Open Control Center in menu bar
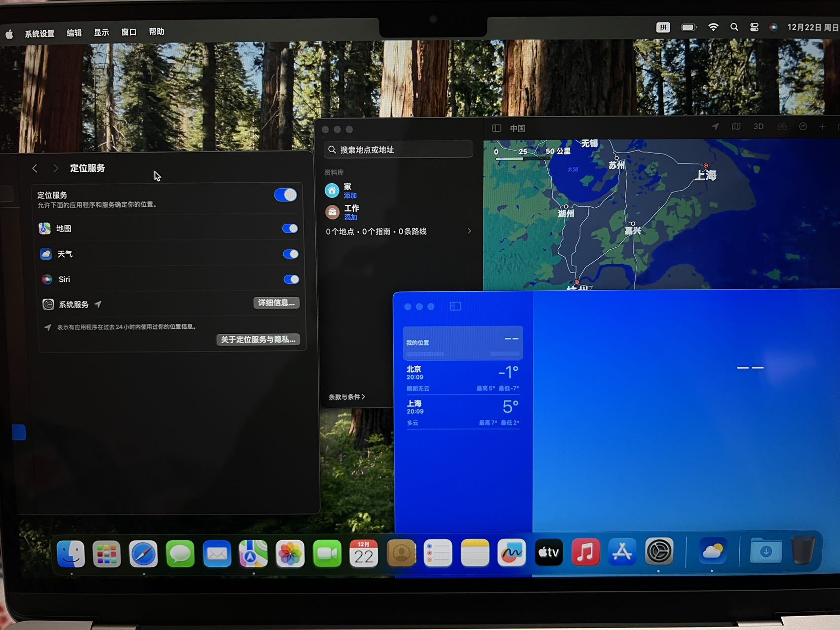The width and height of the screenshot is (840, 630). pos(754,28)
